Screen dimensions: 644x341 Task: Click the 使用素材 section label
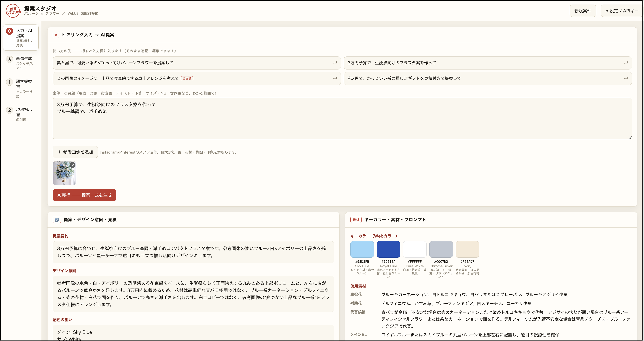coord(358,286)
